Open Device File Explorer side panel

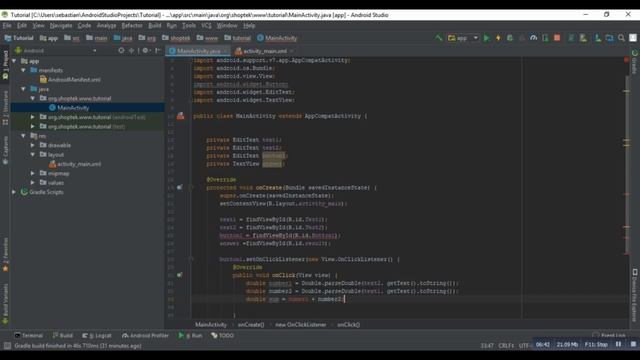click(634, 295)
